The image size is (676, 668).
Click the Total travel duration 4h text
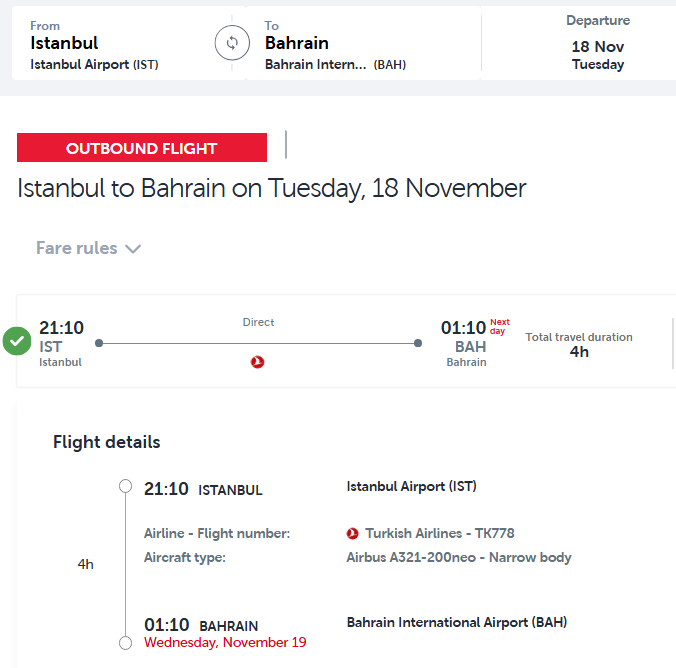click(x=579, y=344)
